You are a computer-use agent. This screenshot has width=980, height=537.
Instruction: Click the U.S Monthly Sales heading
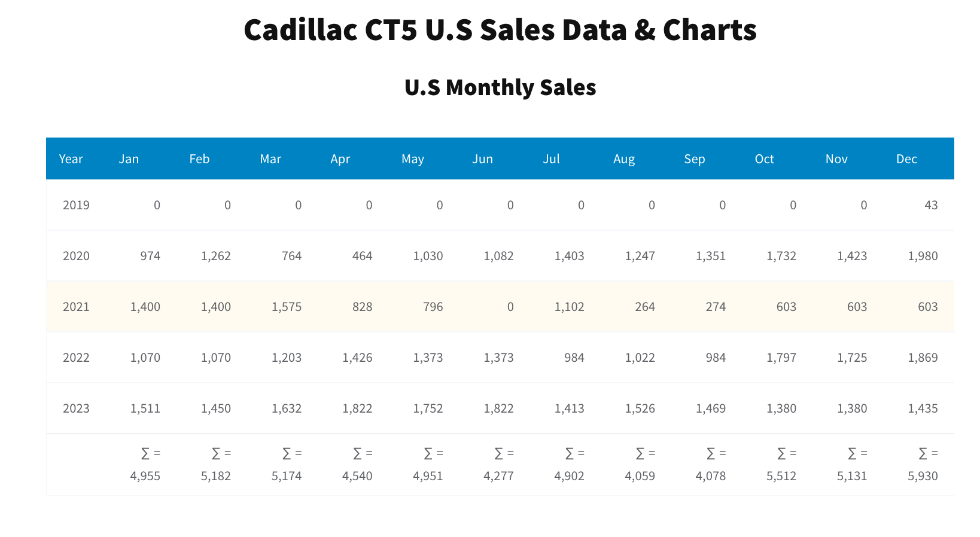500,87
